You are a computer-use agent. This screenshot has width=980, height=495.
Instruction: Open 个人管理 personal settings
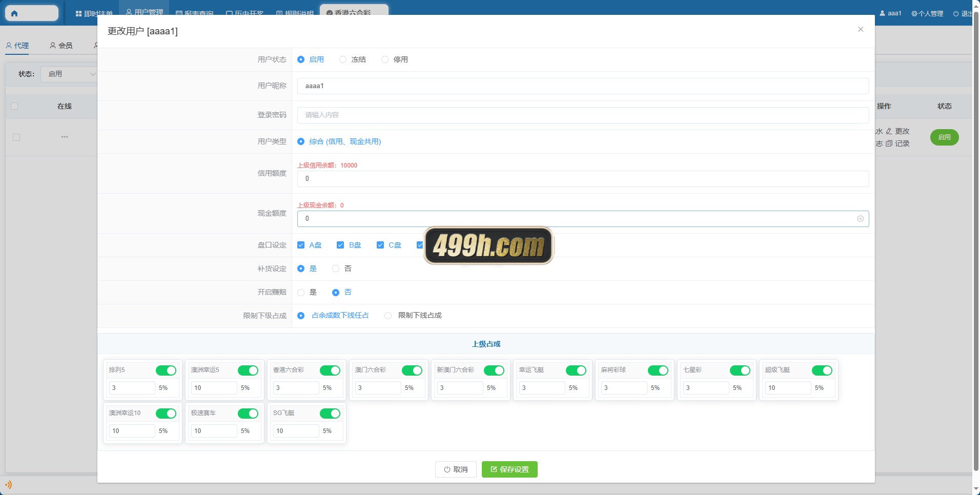pos(927,13)
